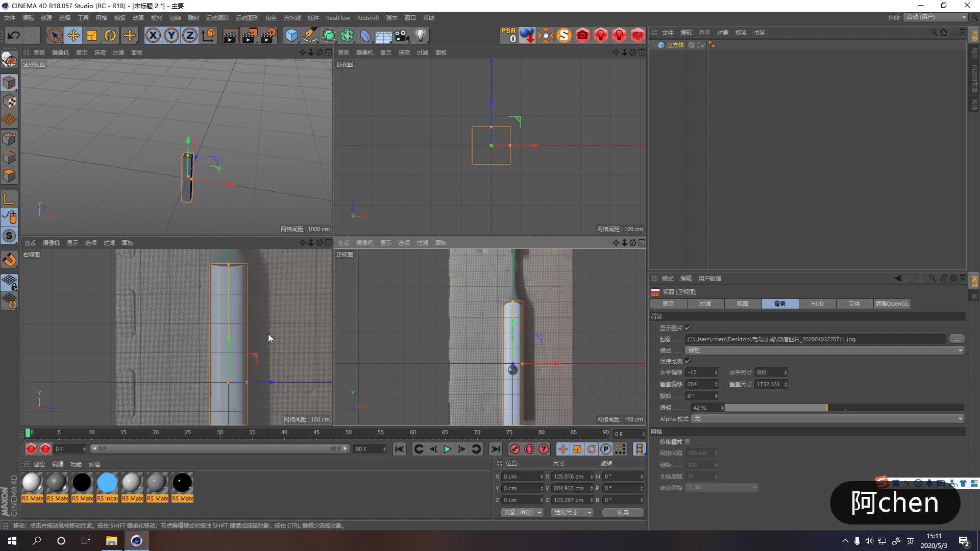Click the 应用 apply button
The width and height of the screenshot is (980, 551).
click(623, 512)
